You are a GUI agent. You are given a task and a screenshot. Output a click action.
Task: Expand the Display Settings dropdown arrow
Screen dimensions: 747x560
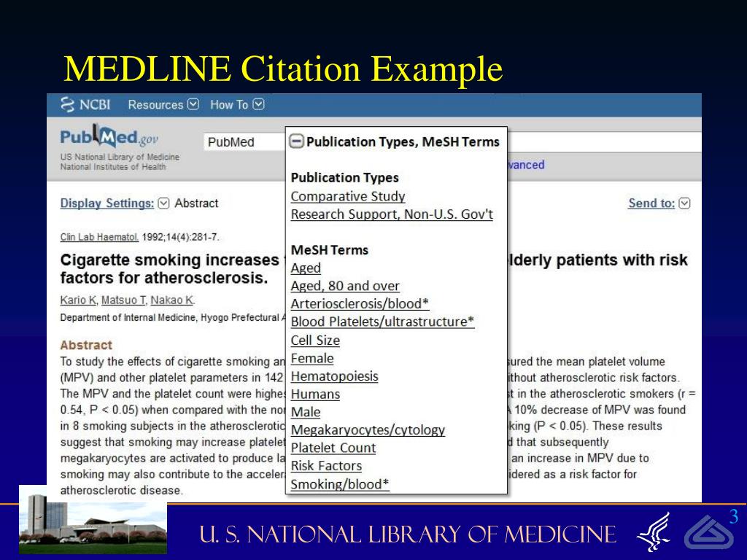coord(163,203)
